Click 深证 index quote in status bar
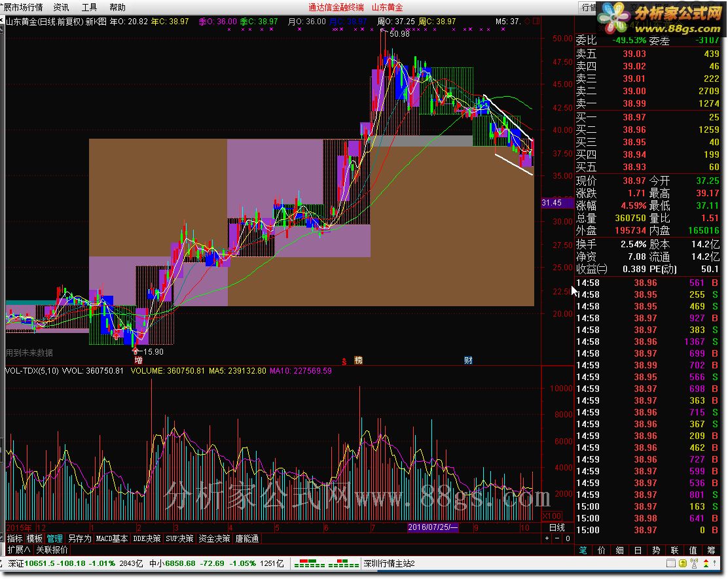 click(75, 564)
